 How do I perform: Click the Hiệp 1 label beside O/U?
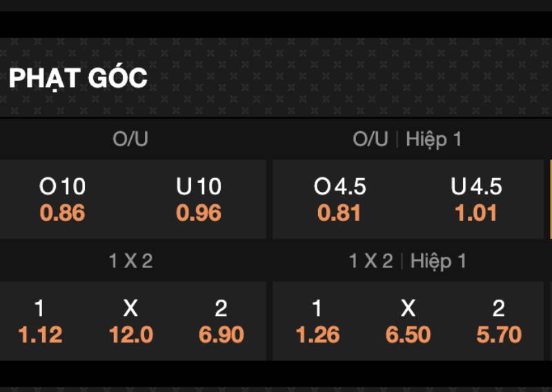click(x=433, y=139)
